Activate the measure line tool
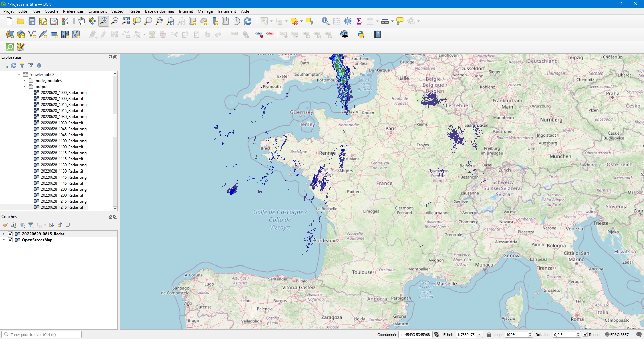 click(385, 21)
